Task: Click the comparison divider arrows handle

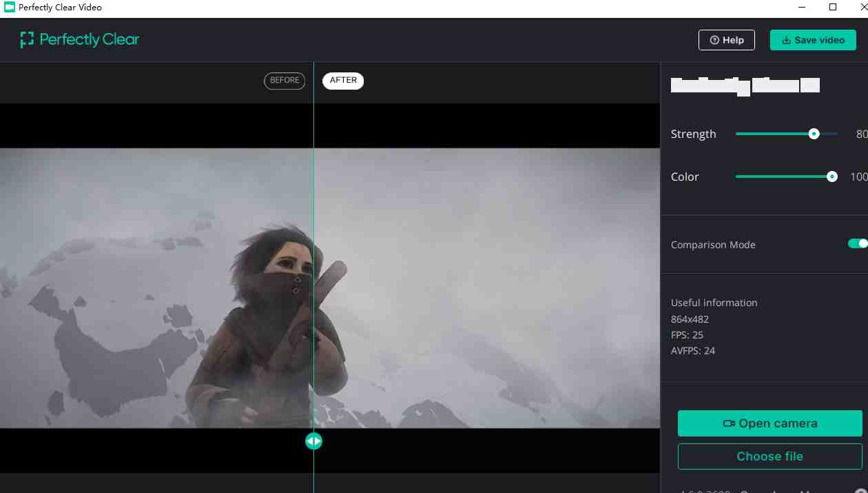Action: click(x=313, y=441)
